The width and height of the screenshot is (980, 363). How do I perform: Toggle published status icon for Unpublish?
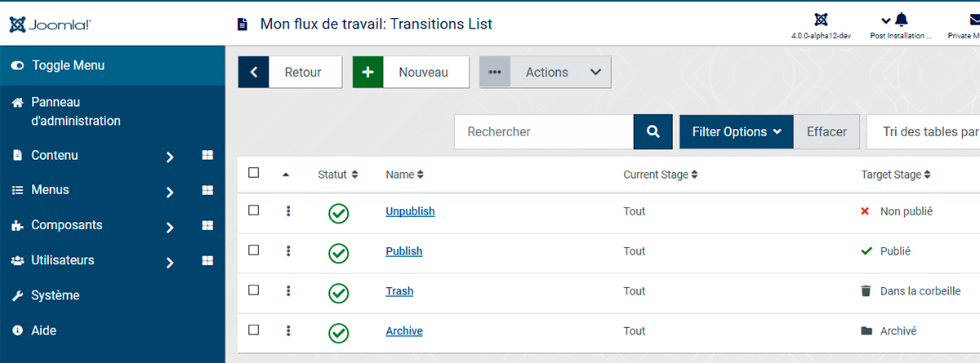click(339, 214)
